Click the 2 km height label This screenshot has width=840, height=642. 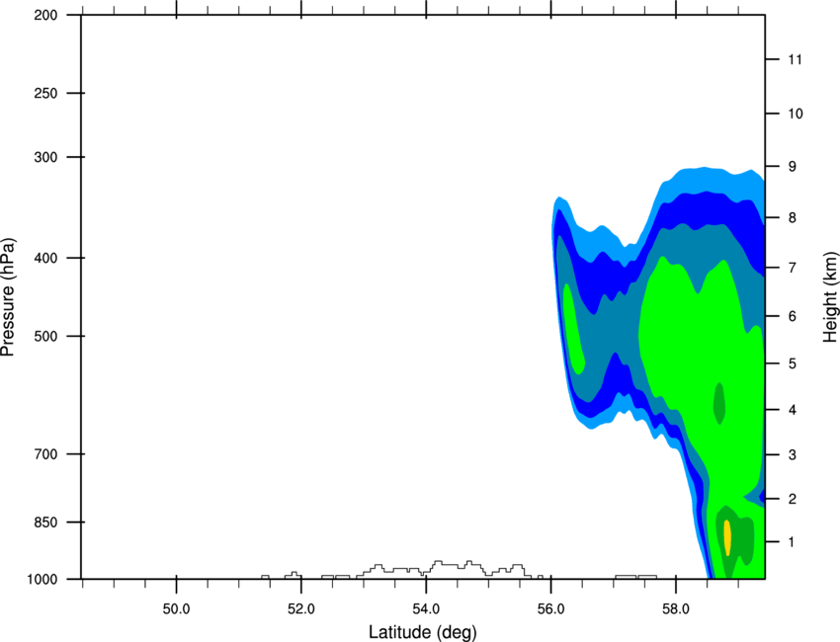tap(793, 499)
